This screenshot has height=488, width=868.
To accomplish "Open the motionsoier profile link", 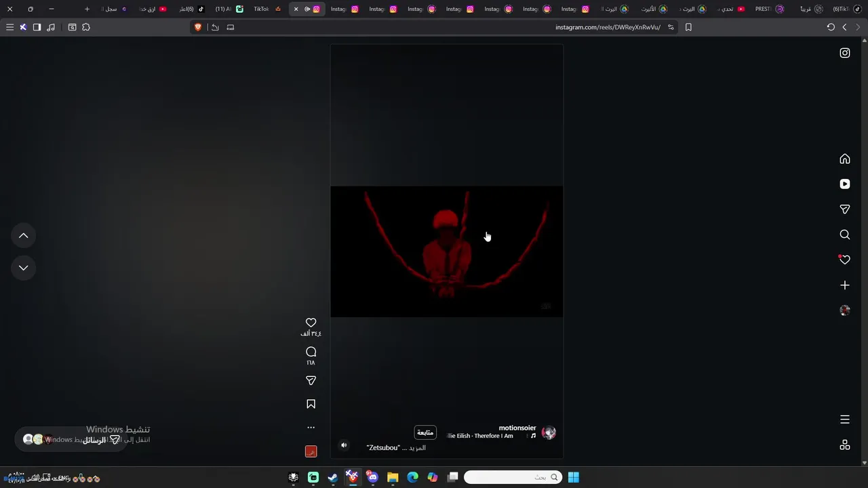I will (517, 428).
